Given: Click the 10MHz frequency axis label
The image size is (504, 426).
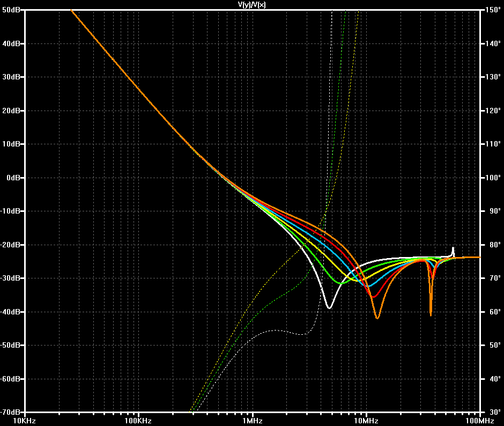Looking at the screenshot, I should point(366,421).
